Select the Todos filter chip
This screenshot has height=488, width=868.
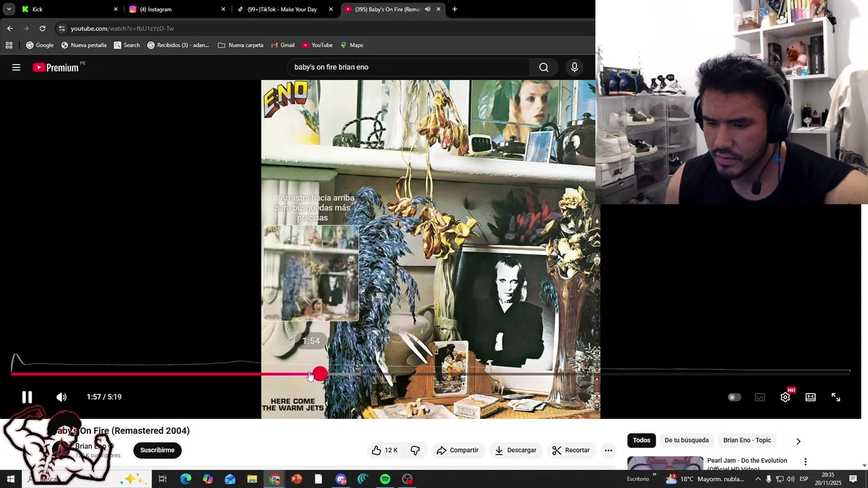pyautogui.click(x=642, y=441)
